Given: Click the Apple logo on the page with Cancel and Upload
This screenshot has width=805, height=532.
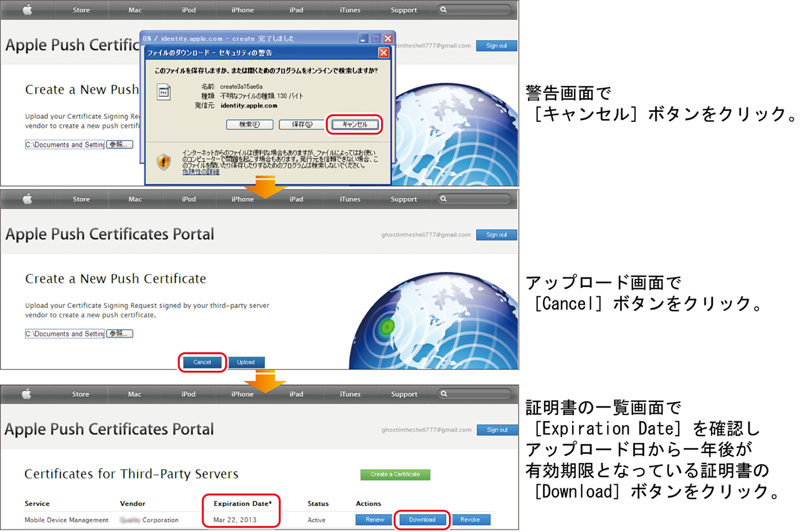Looking at the screenshot, I should 27,198.
